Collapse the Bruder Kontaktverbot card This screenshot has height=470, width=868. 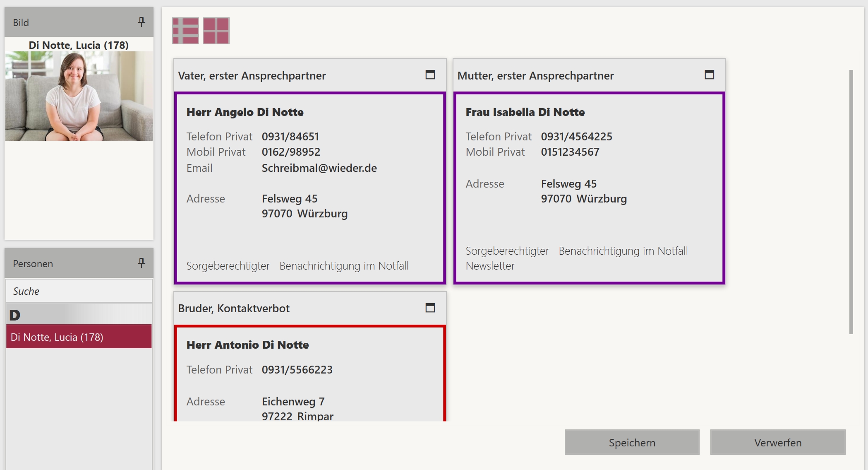[x=430, y=308]
